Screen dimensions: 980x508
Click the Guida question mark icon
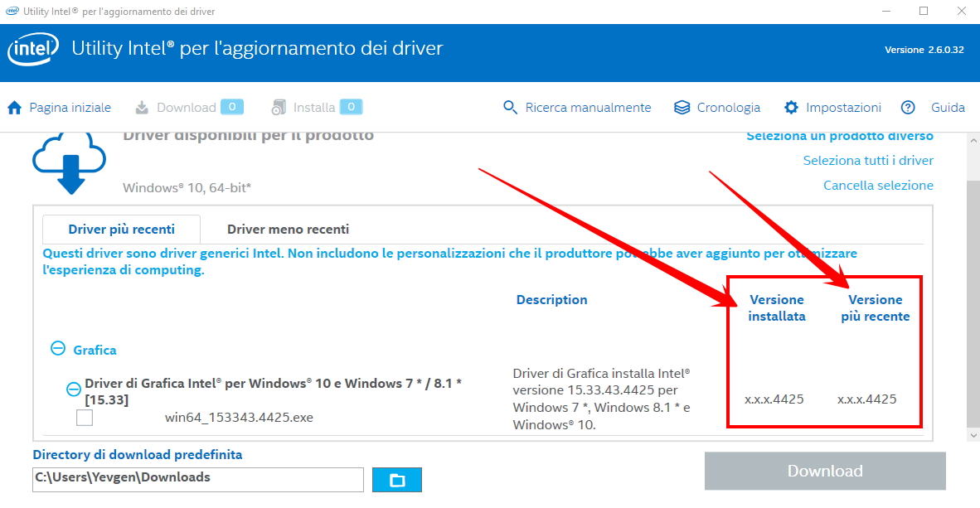click(x=908, y=108)
